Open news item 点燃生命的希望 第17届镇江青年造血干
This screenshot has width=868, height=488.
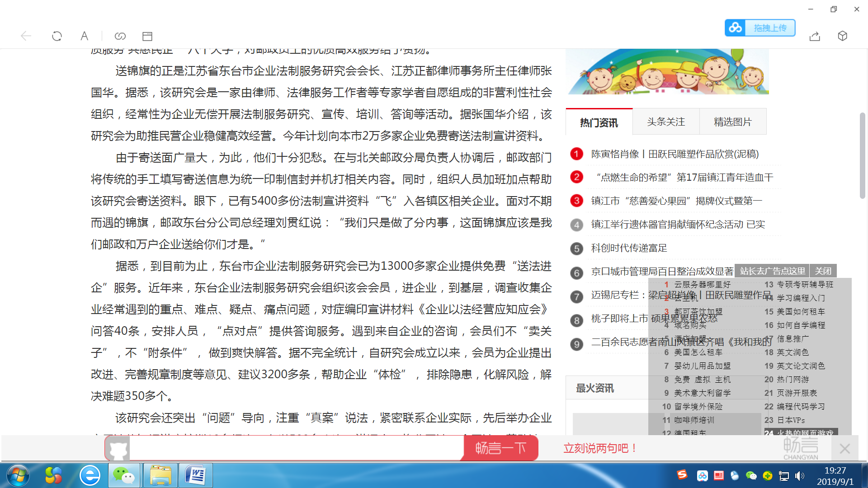[x=682, y=178]
